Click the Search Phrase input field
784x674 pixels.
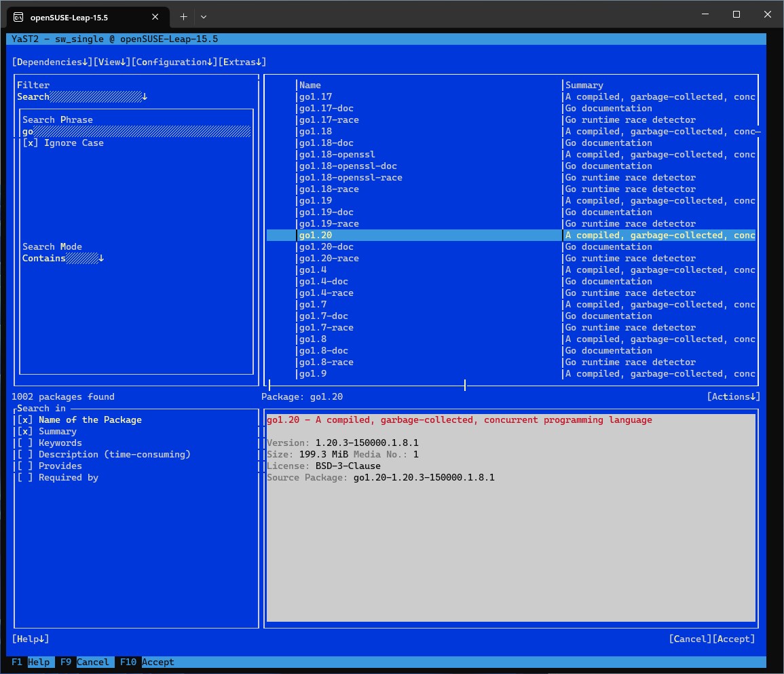(x=136, y=132)
